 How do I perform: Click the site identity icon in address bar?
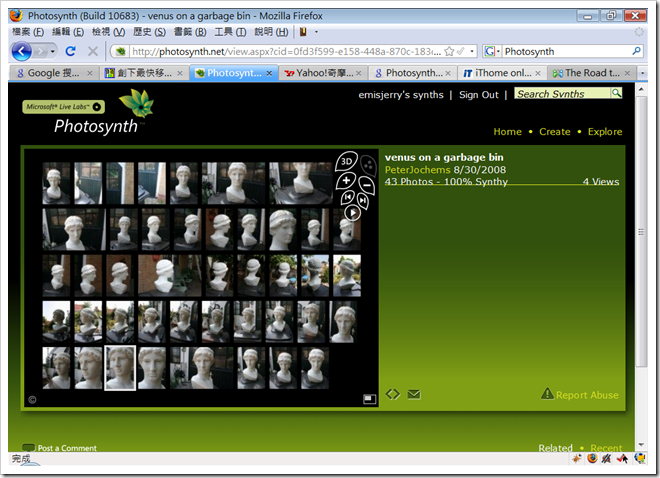pyautogui.click(x=121, y=51)
